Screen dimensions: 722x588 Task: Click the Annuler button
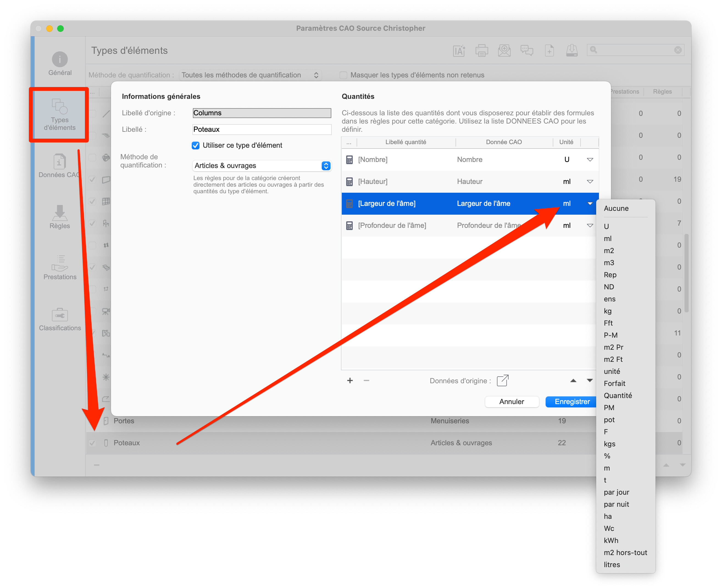(512, 401)
